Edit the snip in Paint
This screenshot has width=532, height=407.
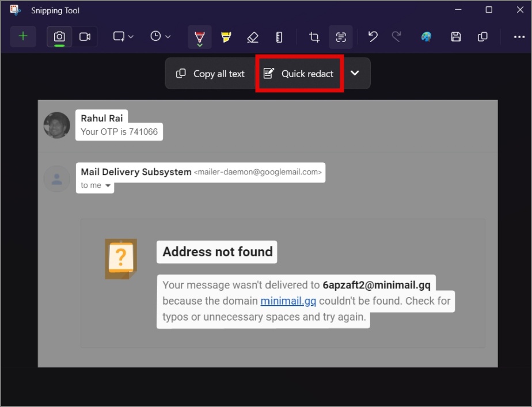pos(426,37)
